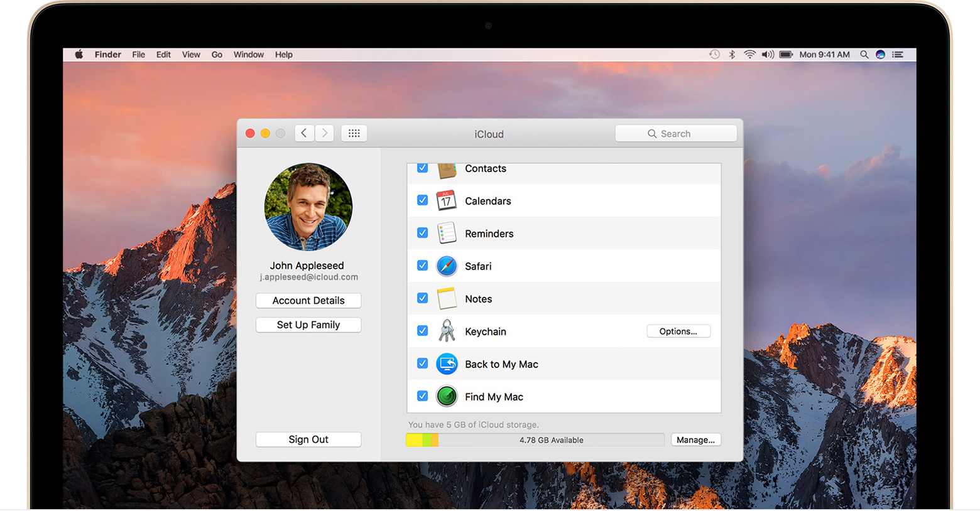Activate Siri from the menu bar

(881, 55)
